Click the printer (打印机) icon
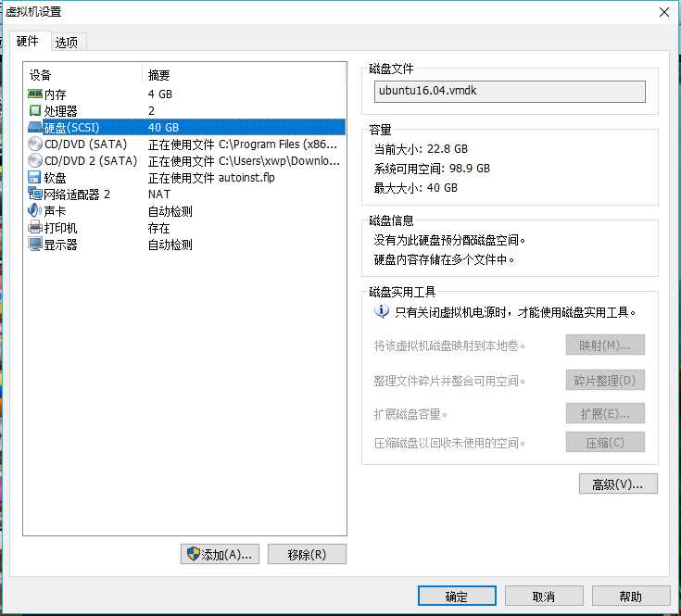 click(35, 227)
